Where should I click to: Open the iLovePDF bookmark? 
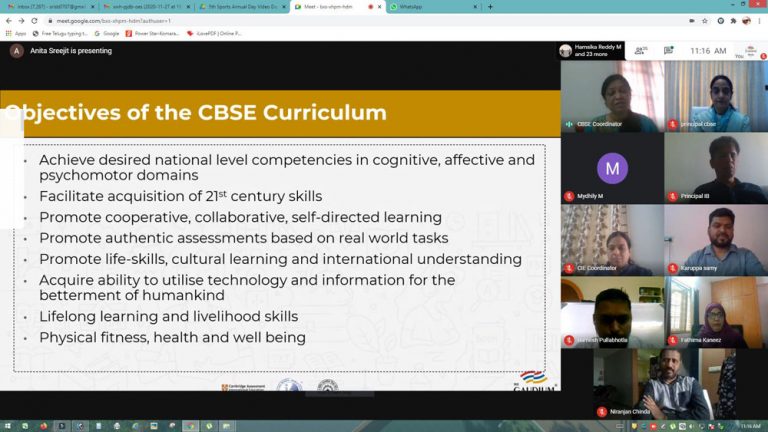[214, 33]
